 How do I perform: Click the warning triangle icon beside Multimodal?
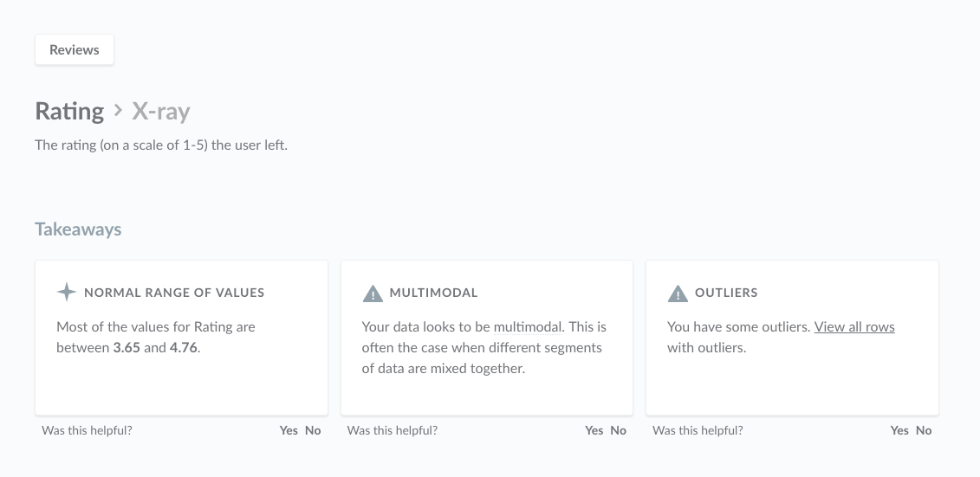(x=373, y=293)
